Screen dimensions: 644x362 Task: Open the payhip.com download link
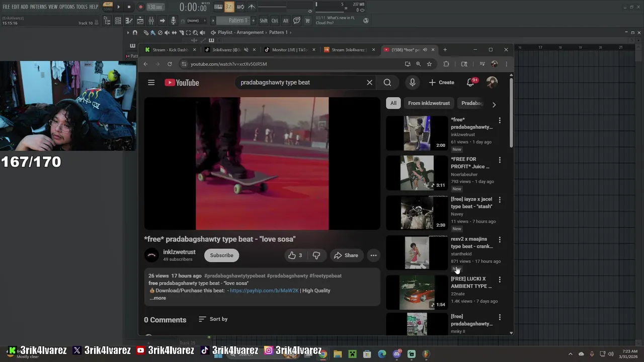[264, 291]
